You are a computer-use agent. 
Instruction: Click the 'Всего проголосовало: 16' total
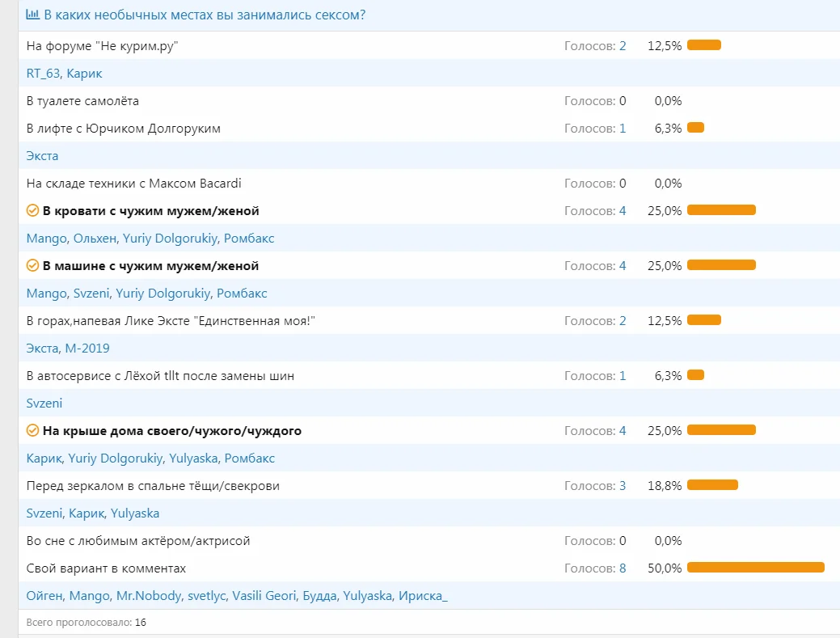(87, 623)
